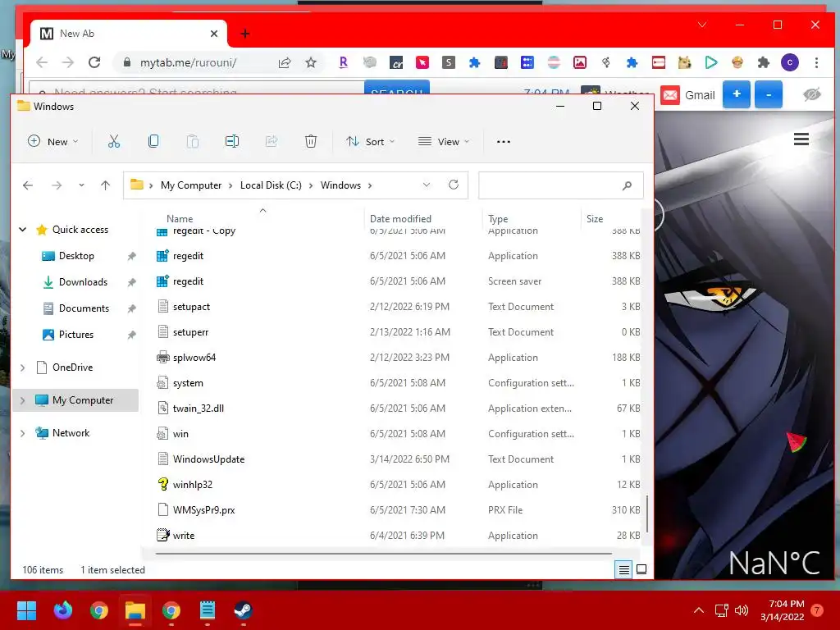Viewport: 840px width, 630px height.
Task: Bookmark this tab with the star icon
Action: point(311,62)
